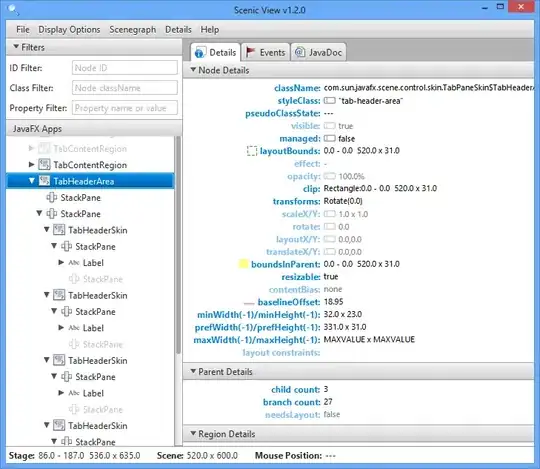
Task: Click the Scenic View magnifier title icon
Action: (13, 9)
